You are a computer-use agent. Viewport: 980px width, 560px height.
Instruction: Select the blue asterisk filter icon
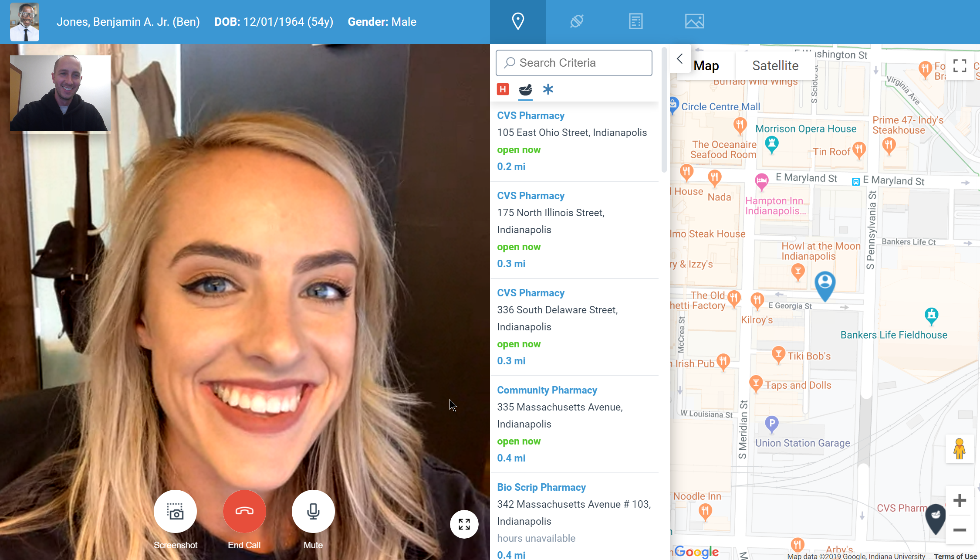548,89
